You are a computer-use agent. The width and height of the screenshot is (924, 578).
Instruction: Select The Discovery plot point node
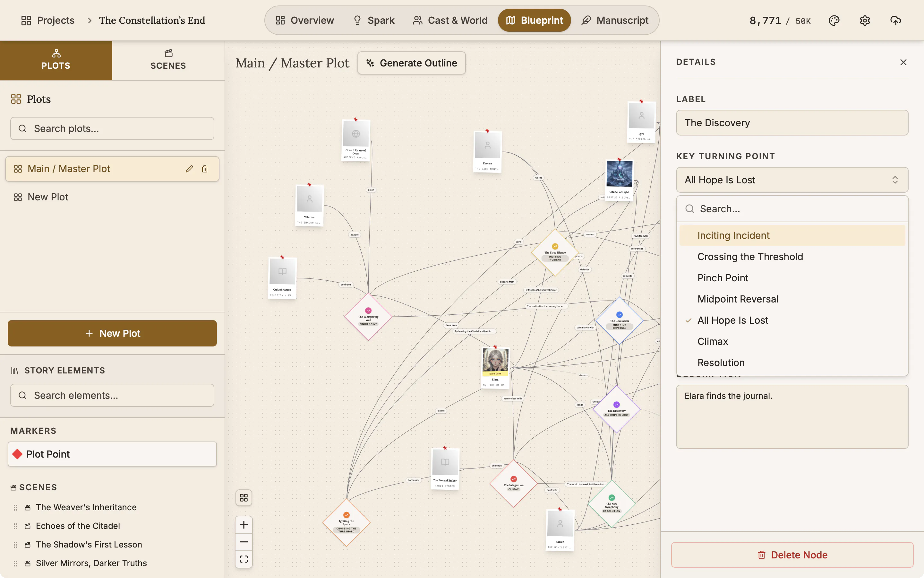point(616,409)
